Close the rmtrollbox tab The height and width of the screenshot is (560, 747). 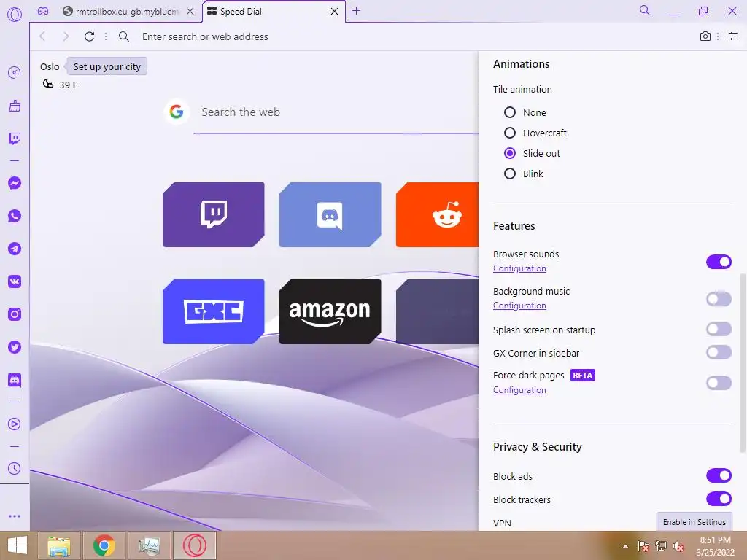190,12
